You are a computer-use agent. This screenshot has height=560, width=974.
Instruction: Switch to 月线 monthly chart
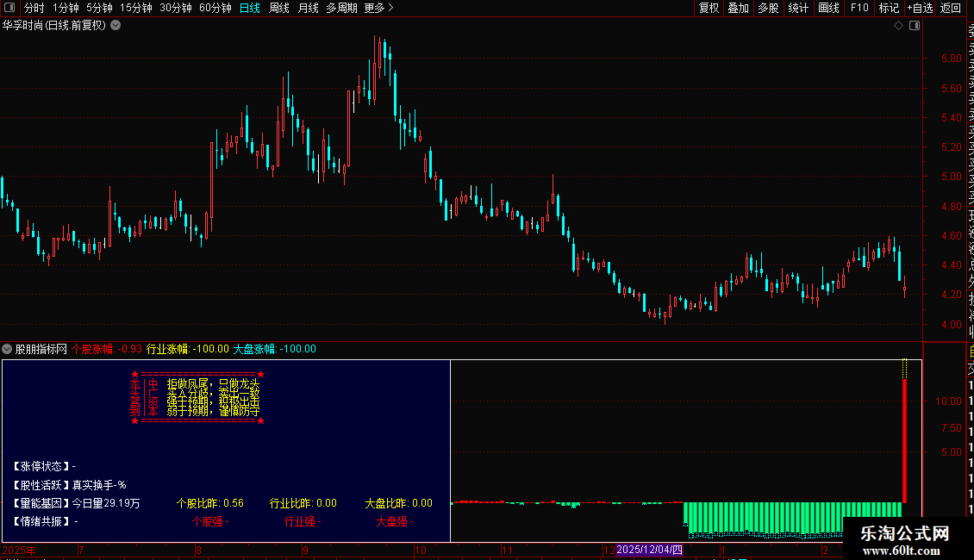pyautogui.click(x=308, y=8)
